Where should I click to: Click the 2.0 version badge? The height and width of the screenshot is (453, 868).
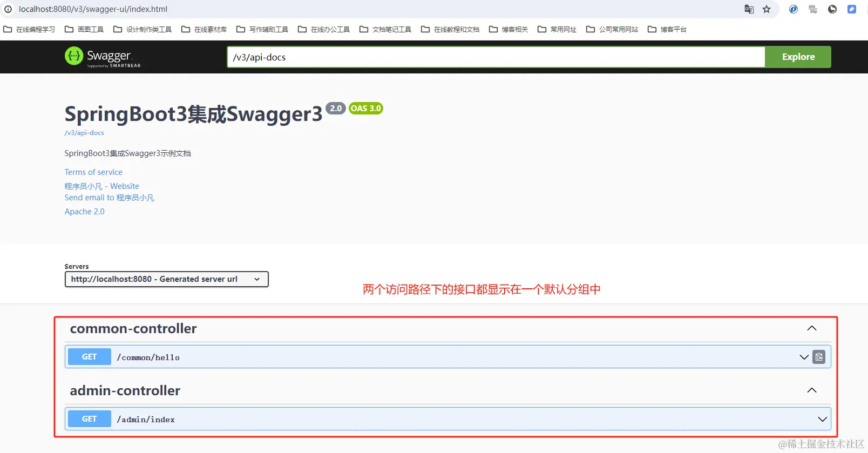[336, 109]
